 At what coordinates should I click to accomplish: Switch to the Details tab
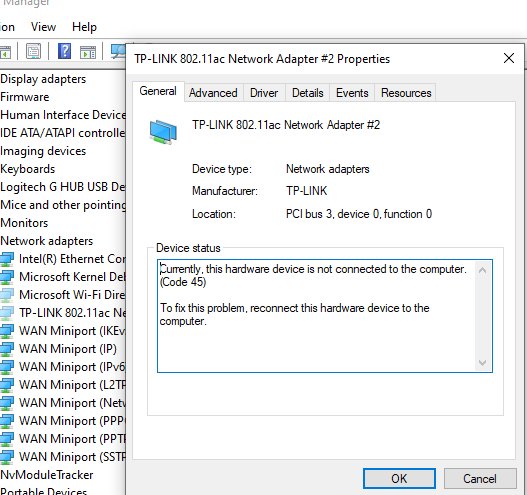pyautogui.click(x=308, y=93)
